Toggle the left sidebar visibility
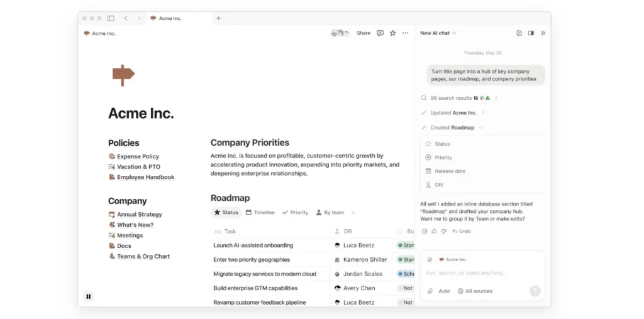Viewport: 644px width, 319px height. [x=111, y=18]
